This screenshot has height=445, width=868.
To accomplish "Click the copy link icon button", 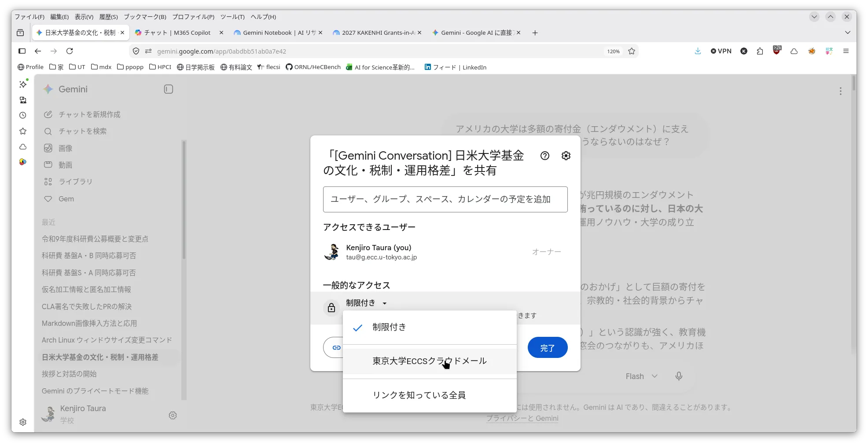I will (x=336, y=347).
